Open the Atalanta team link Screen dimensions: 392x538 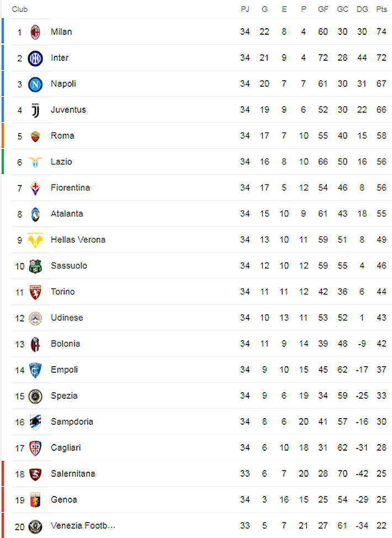tap(67, 214)
